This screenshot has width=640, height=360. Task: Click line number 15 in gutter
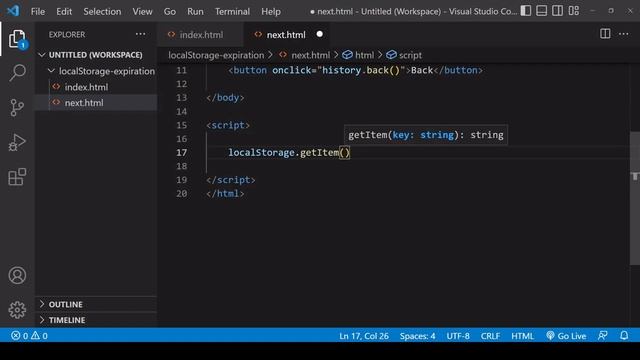pos(182,125)
